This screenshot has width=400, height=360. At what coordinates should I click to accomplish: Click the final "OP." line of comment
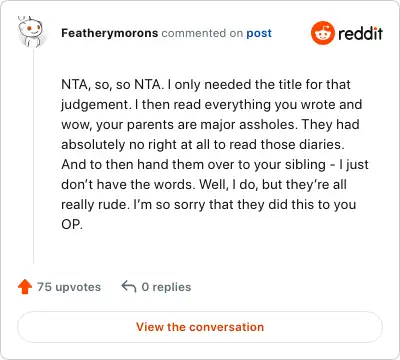click(72, 225)
